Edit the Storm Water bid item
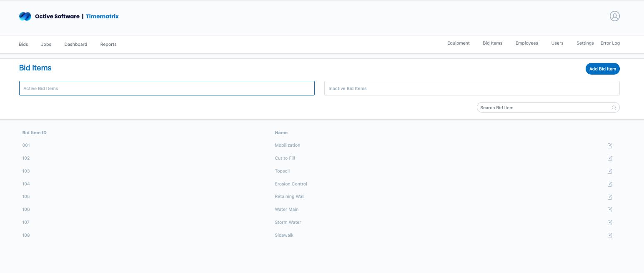The width and height of the screenshot is (644, 273). tap(609, 223)
